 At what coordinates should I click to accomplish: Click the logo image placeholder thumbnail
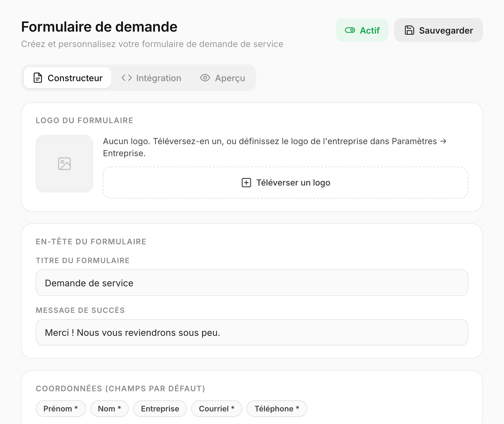point(64,164)
